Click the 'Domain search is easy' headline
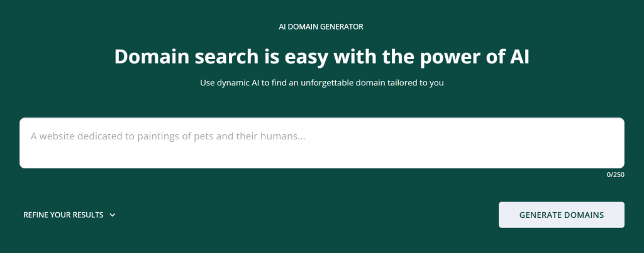This screenshot has height=253, width=644. pyautogui.click(x=321, y=57)
